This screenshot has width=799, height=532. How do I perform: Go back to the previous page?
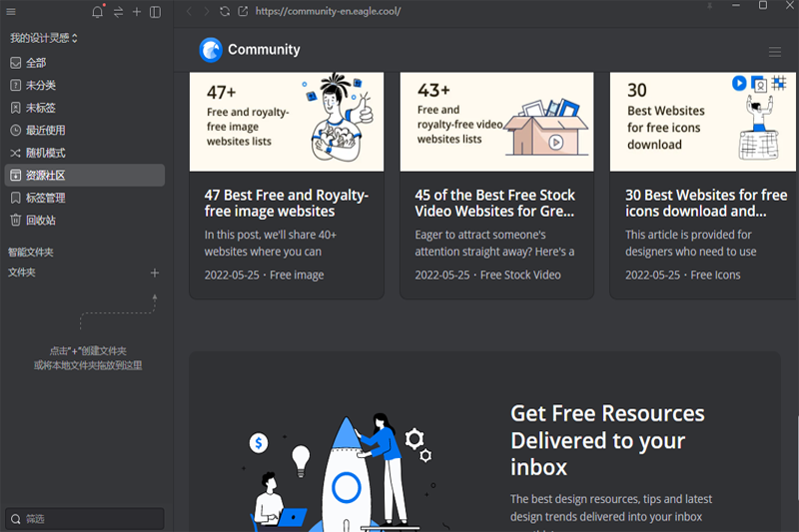coord(190,11)
